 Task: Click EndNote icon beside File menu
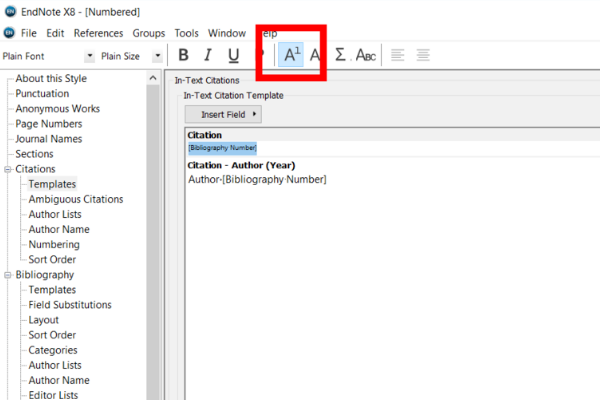click(x=9, y=33)
